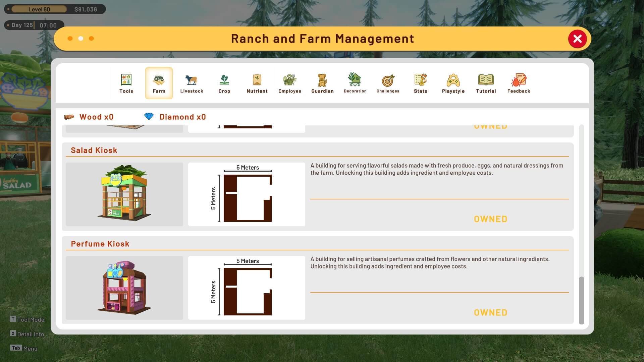The image size is (644, 362).
Task: Select the Nutrient bag icon
Action: pos(257,80)
